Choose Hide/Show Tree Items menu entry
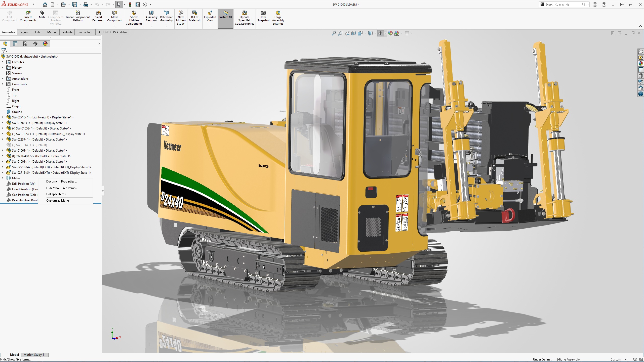644x362 pixels. [62, 188]
